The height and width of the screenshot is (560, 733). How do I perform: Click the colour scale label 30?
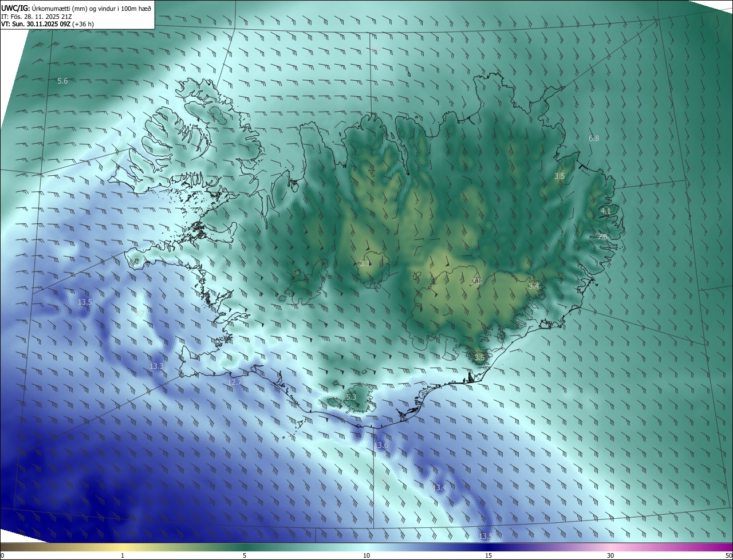click(610, 555)
